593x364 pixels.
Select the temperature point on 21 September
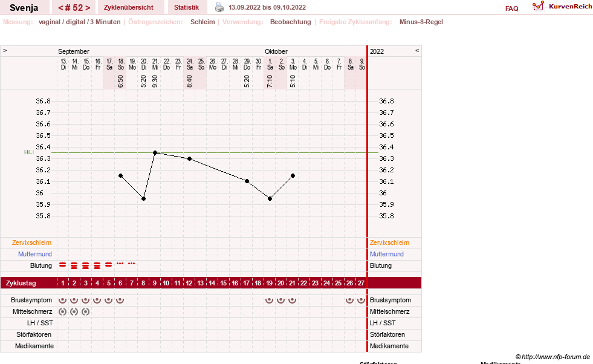click(155, 153)
